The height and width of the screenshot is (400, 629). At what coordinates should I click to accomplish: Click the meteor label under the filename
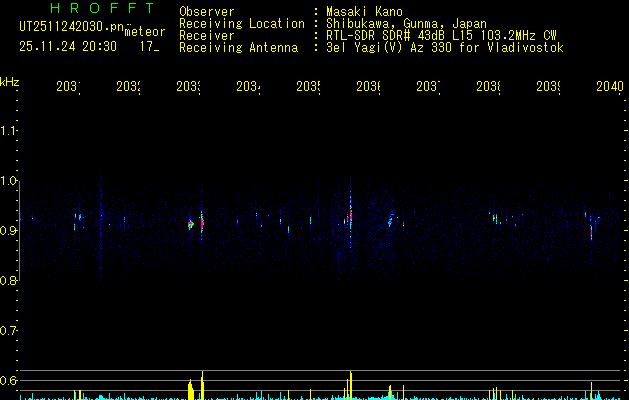145,32
